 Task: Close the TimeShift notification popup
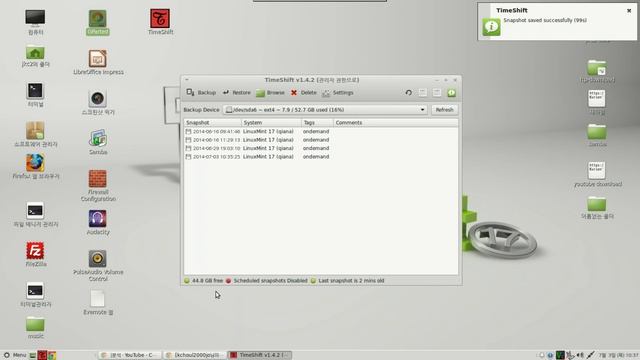[x=629, y=11]
